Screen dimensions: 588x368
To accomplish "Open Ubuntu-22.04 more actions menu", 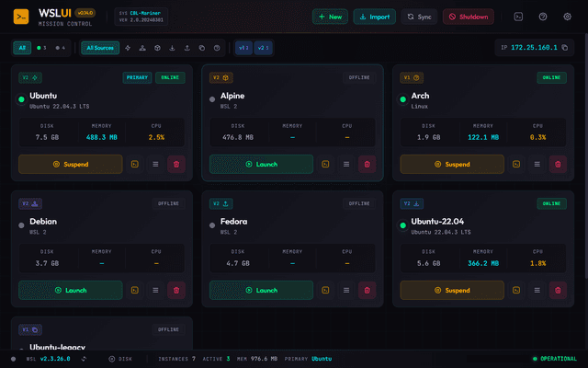I will tap(537, 290).
